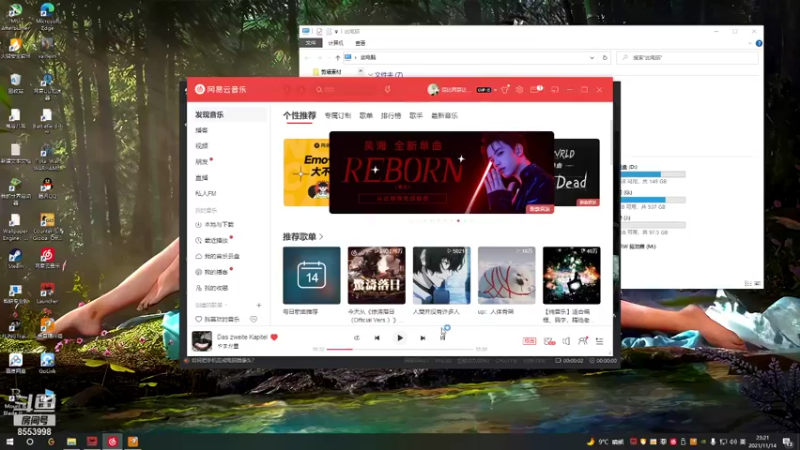Skip to next track
The height and width of the screenshot is (450, 800).
[422, 338]
